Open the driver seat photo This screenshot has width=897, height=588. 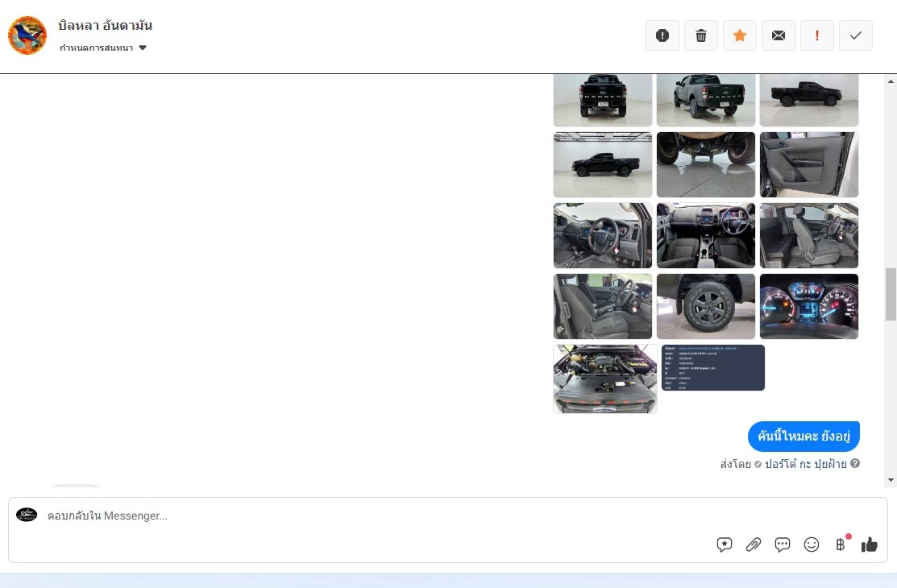[x=603, y=307]
